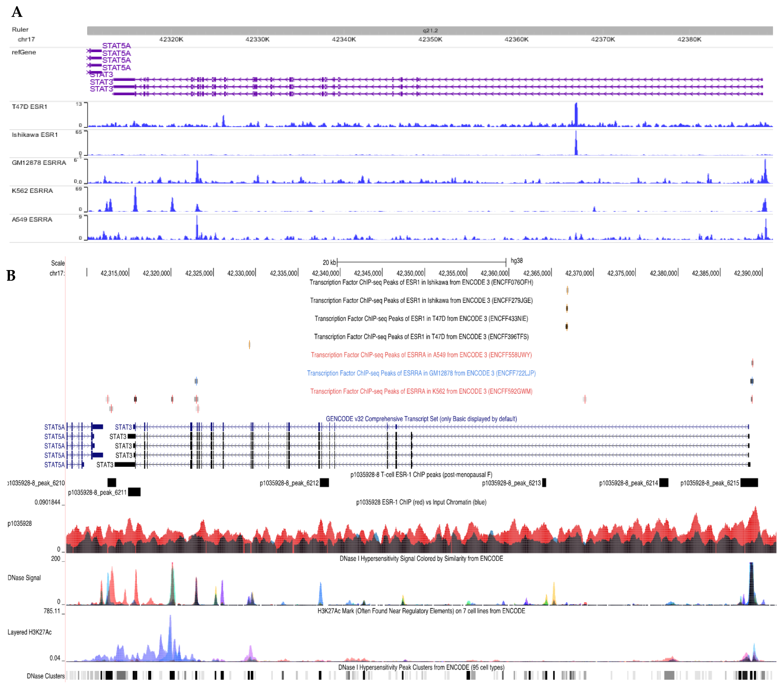Click the Ishikawa ESR1 track label

coord(34,135)
